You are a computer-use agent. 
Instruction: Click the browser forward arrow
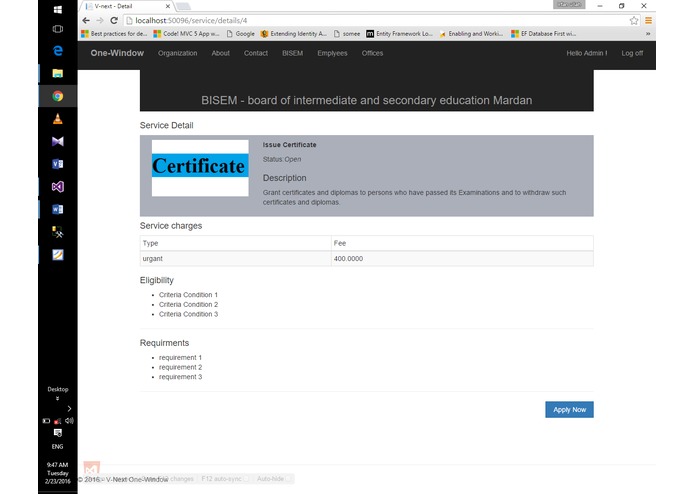(100, 20)
